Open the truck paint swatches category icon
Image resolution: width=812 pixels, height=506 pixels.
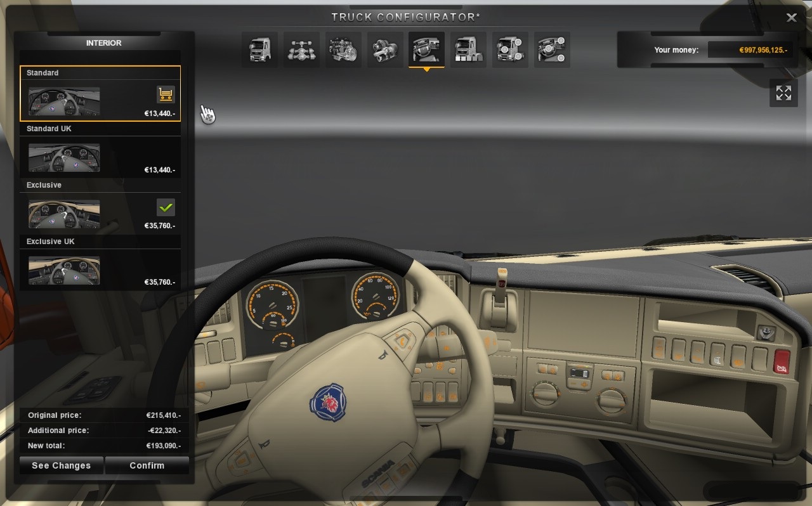468,49
